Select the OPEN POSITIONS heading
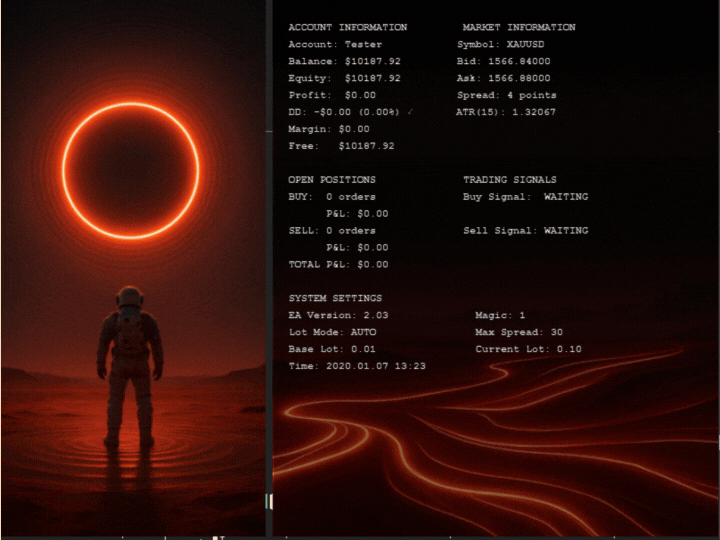The height and width of the screenshot is (540, 720). pyautogui.click(x=332, y=180)
